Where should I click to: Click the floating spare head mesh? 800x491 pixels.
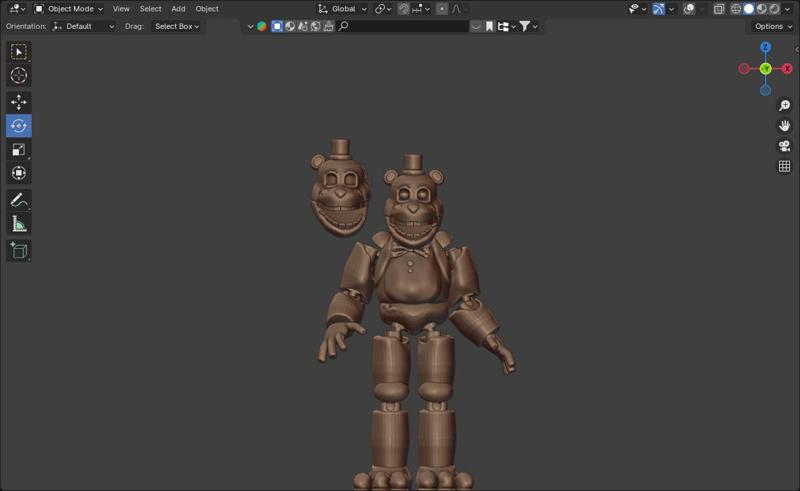coord(340,189)
